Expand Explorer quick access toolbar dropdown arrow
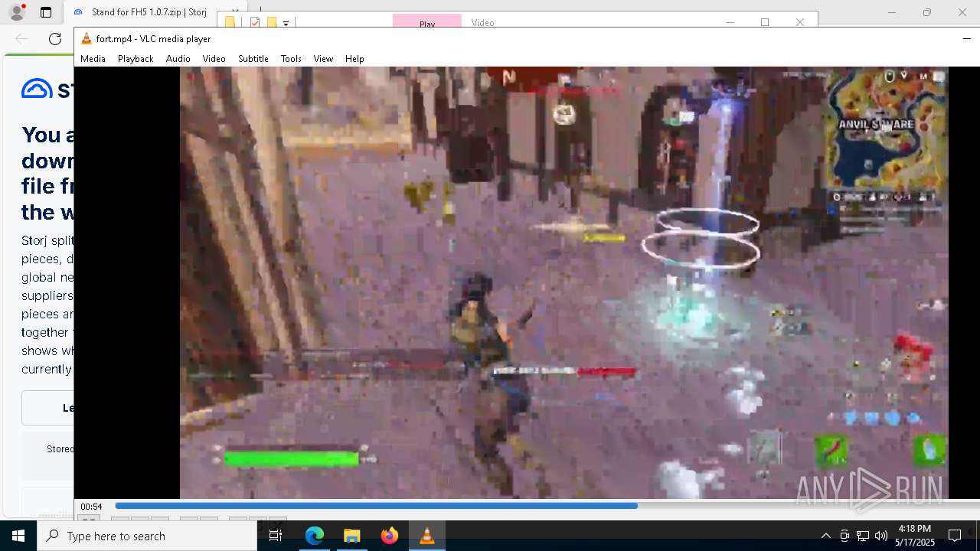Image resolution: width=980 pixels, height=551 pixels. pos(286,23)
